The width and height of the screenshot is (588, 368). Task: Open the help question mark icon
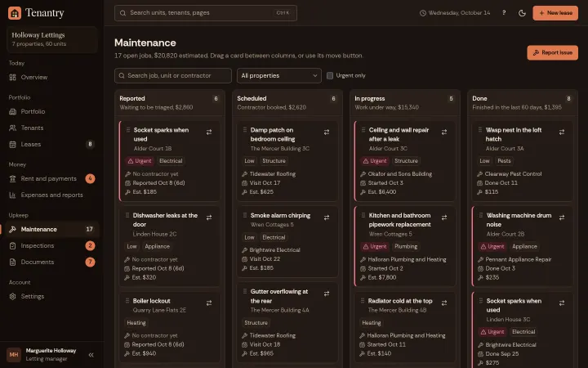(x=504, y=13)
